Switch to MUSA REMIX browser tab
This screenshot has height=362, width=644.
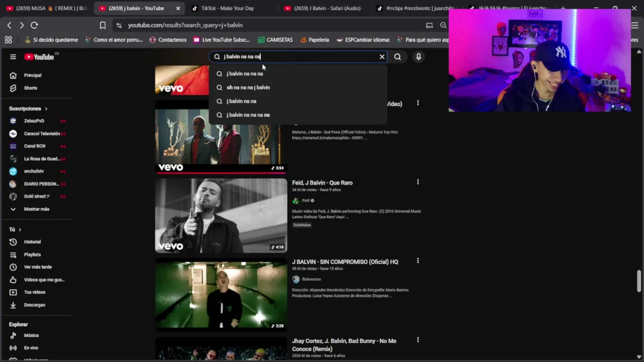(46, 9)
